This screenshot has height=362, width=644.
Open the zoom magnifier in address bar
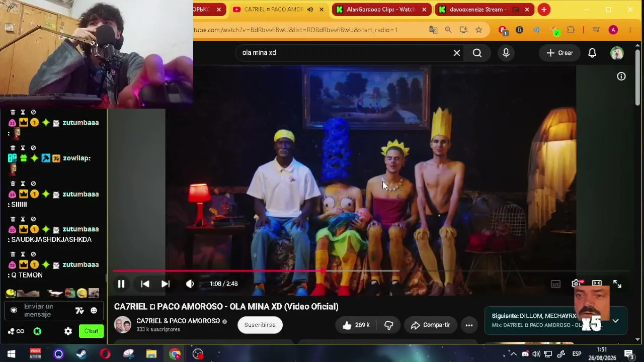pyautogui.click(x=448, y=30)
